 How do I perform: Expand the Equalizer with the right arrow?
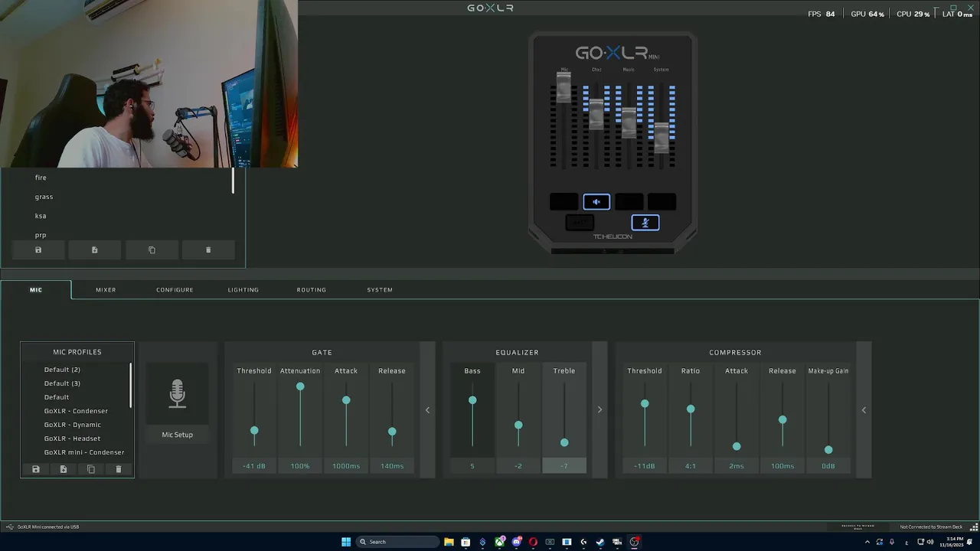599,410
